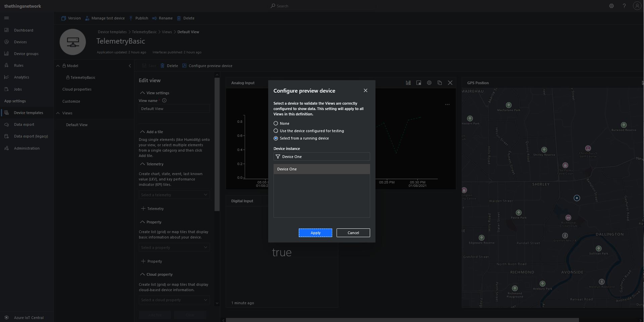
Task: Click the Cancel button in dialog
Action: (353, 233)
